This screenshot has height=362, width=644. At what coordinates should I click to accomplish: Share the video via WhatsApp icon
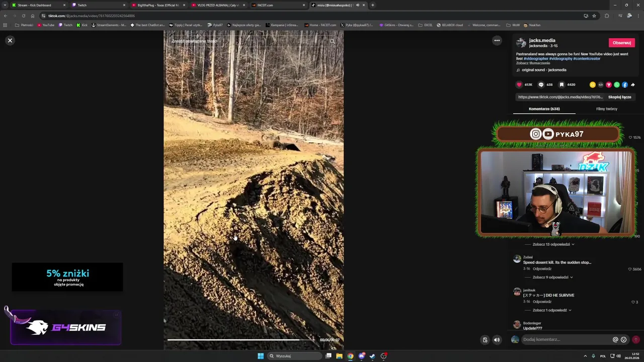coord(616,84)
